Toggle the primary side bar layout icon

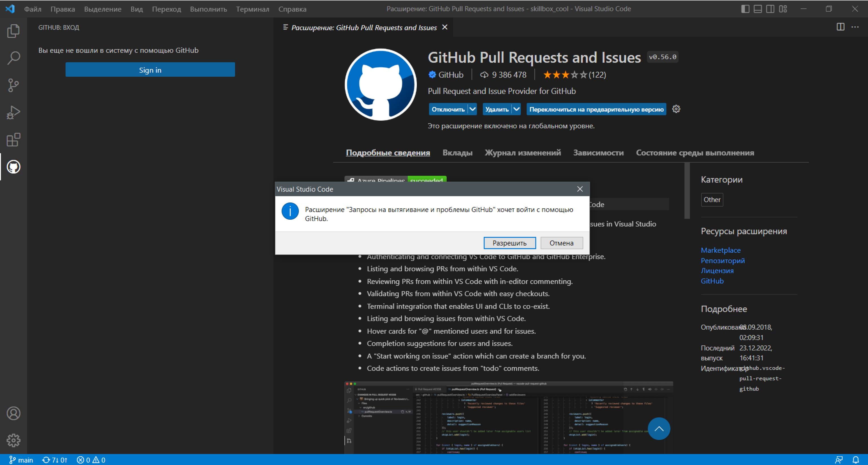pos(745,9)
